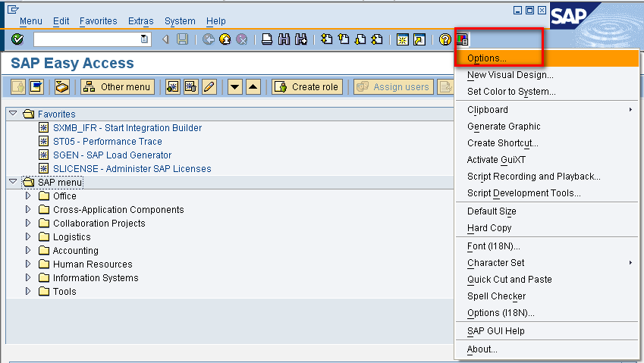This screenshot has width=644, height=363.
Task: Open the Extras menu
Action: (140, 21)
